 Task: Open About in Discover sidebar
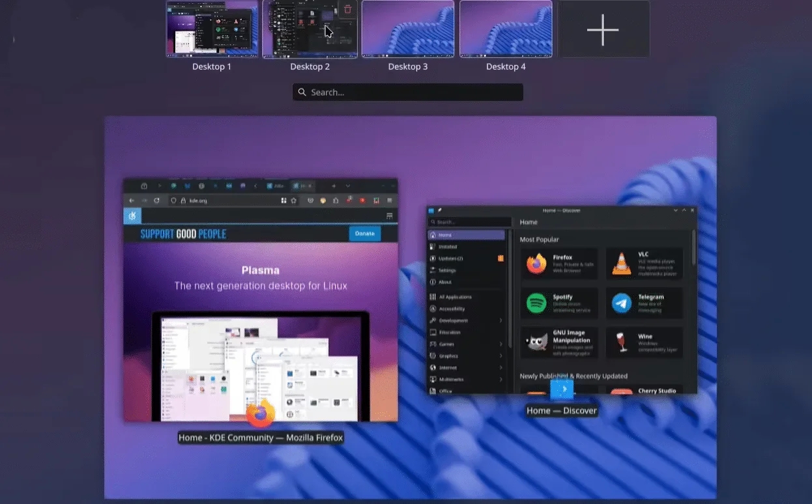pyautogui.click(x=466, y=282)
